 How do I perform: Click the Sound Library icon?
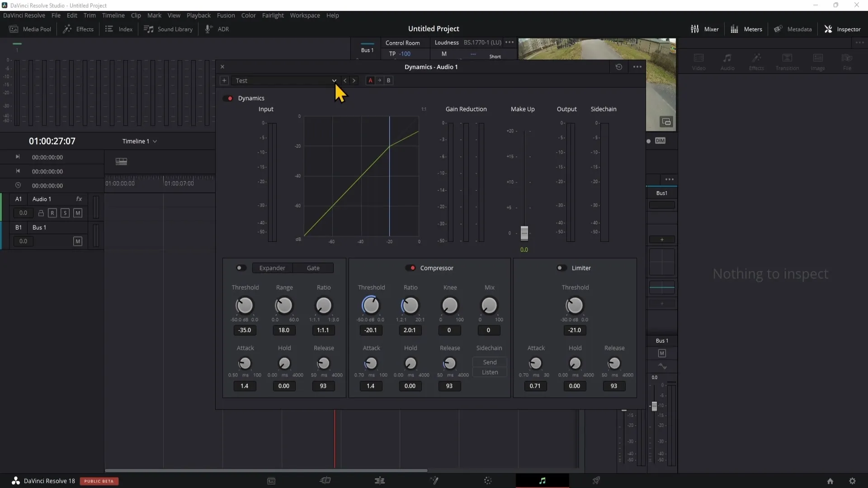148,28
